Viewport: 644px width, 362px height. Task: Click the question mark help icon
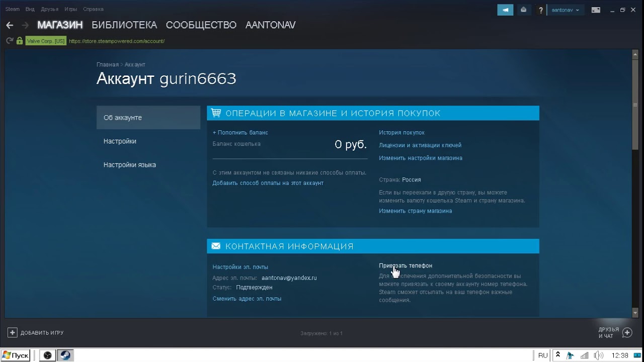coord(541,10)
